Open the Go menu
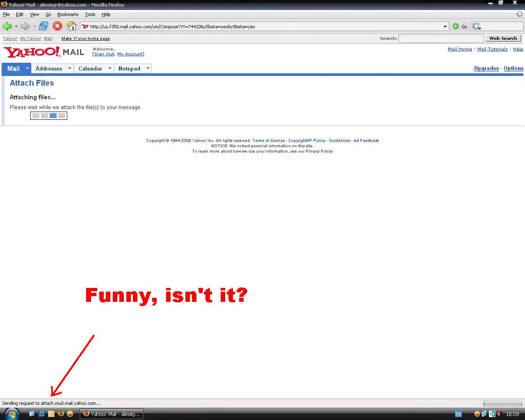 (x=48, y=14)
